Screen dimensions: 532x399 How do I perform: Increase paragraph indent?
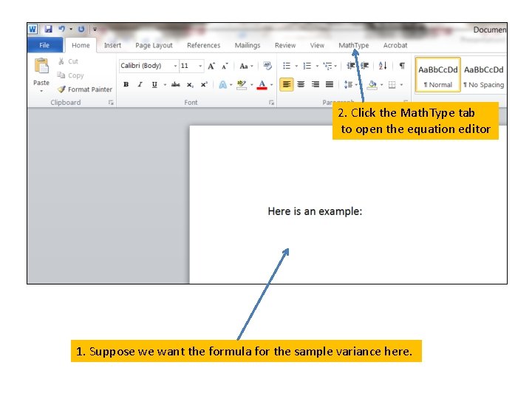click(365, 66)
